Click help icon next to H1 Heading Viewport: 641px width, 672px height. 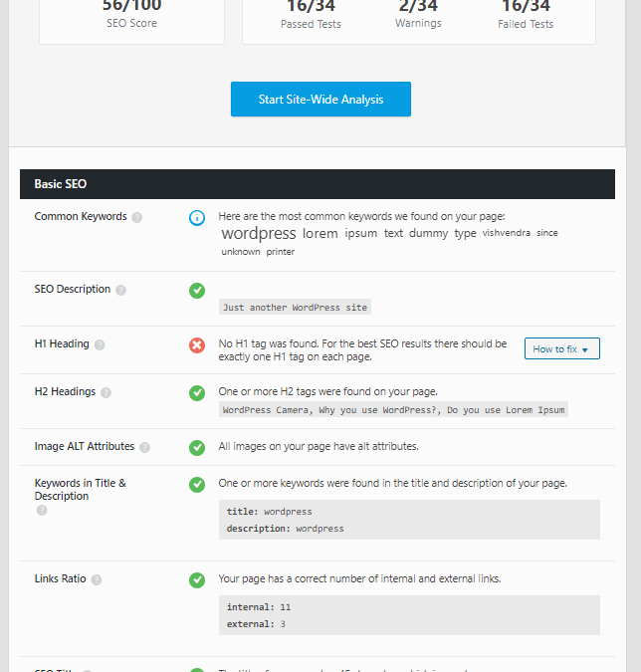(100, 345)
